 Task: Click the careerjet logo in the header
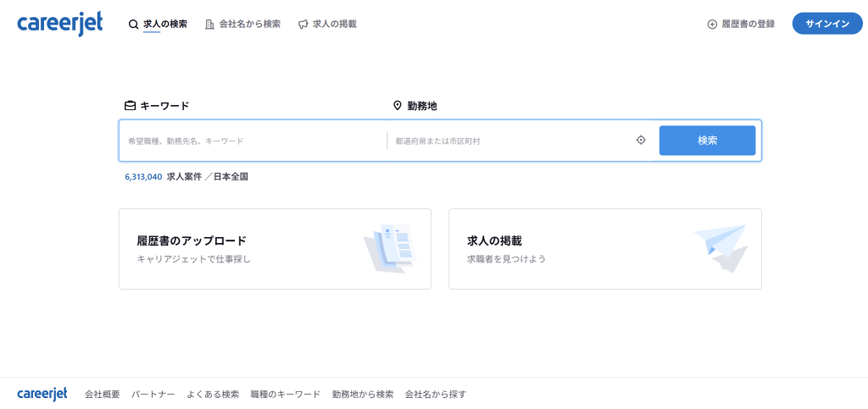[x=59, y=24]
